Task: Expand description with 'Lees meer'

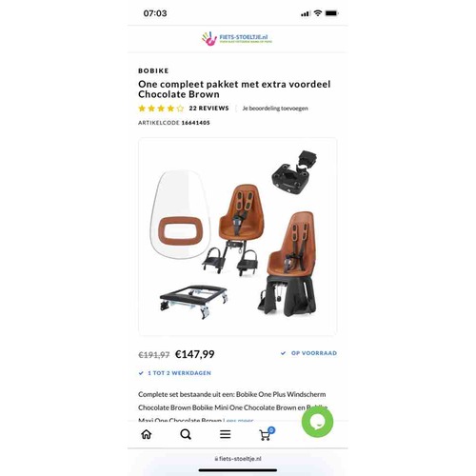Action: (x=238, y=421)
